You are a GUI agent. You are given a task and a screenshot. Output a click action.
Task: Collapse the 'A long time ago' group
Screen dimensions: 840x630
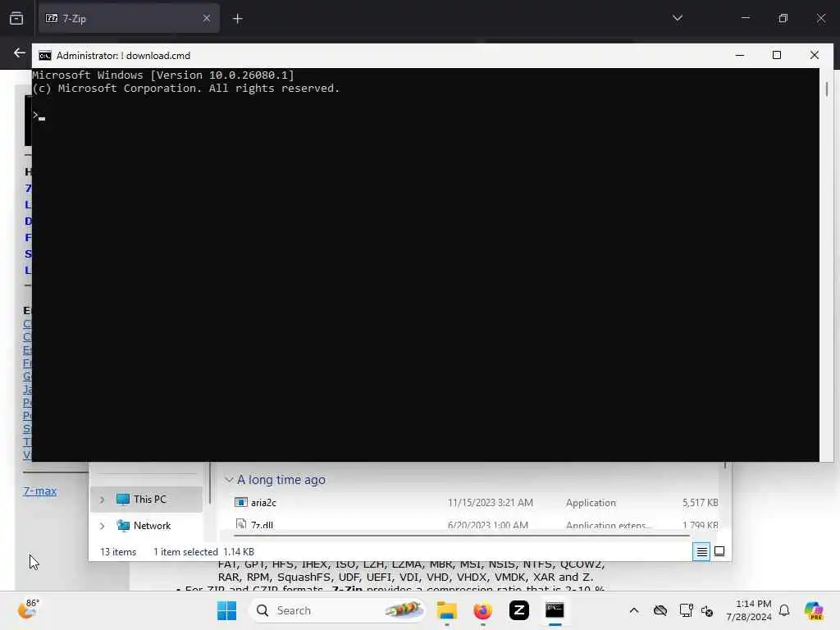tap(229, 479)
